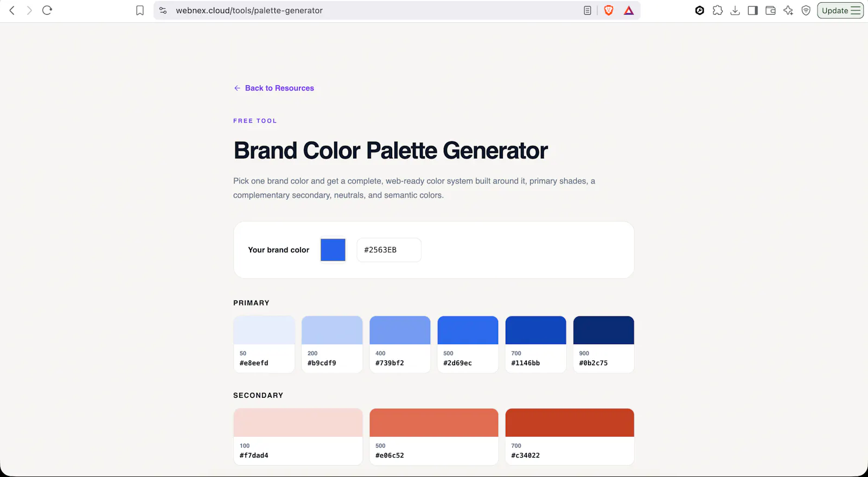The width and height of the screenshot is (868, 477).
Task: Open site settings icon in address bar
Action: [163, 10]
